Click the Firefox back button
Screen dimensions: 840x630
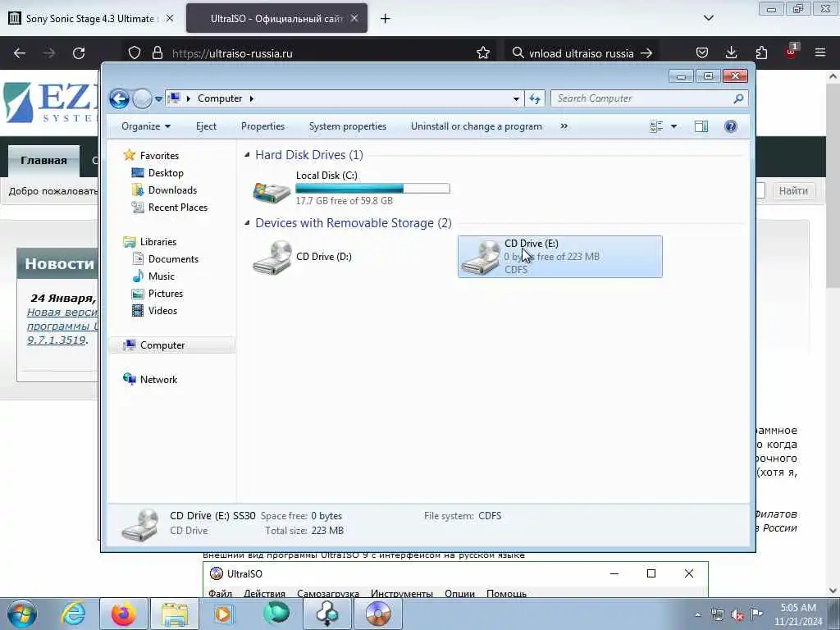coord(20,53)
